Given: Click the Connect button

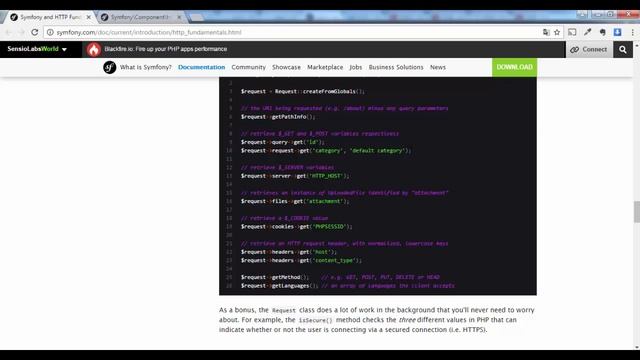Looking at the screenshot, I should (x=589, y=49).
